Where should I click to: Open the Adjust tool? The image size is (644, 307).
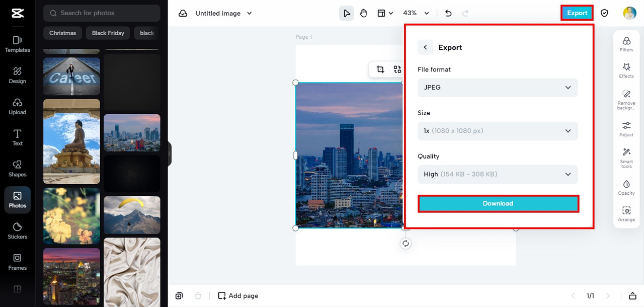[x=626, y=129]
